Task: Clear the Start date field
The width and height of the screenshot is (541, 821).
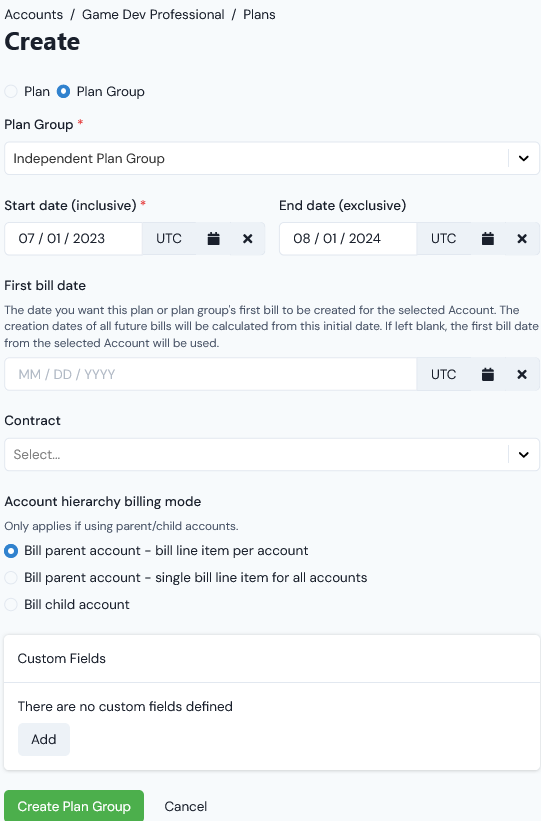Action: click(x=248, y=239)
